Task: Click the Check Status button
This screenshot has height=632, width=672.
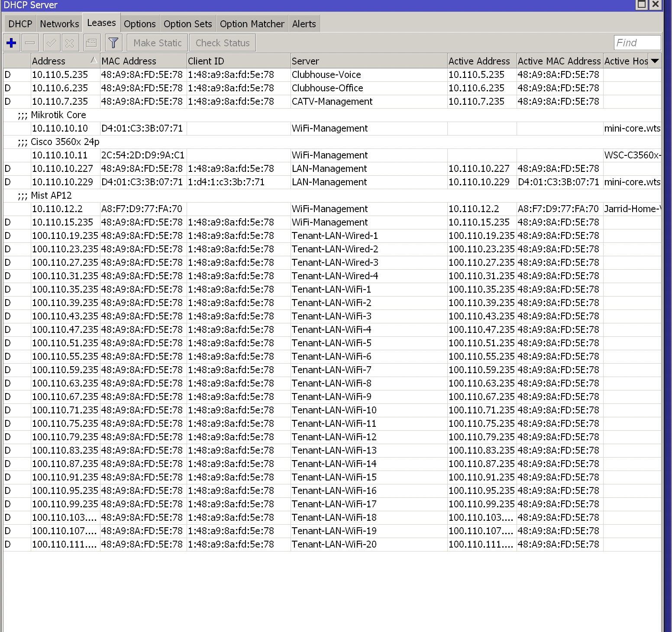Action: tap(222, 42)
